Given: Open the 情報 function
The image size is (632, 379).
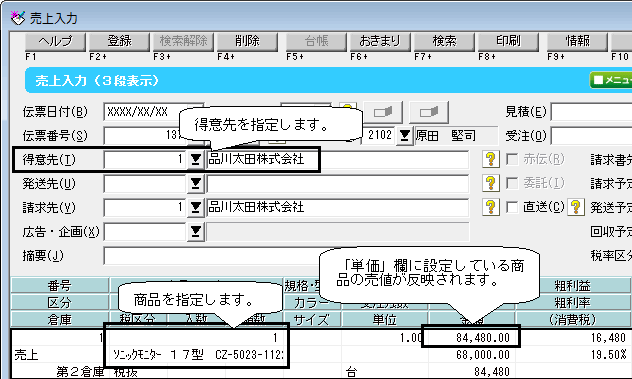Looking at the screenshot, I should [x=577, y=42].
